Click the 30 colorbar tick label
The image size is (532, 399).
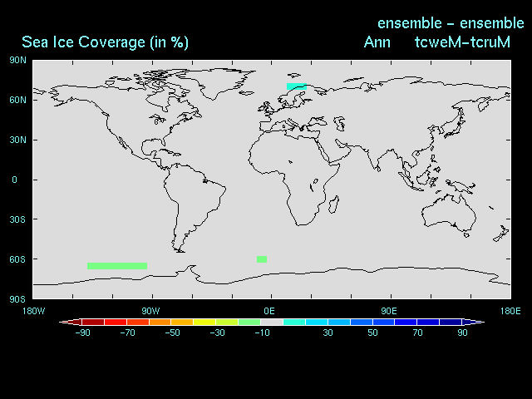point(328,332)
